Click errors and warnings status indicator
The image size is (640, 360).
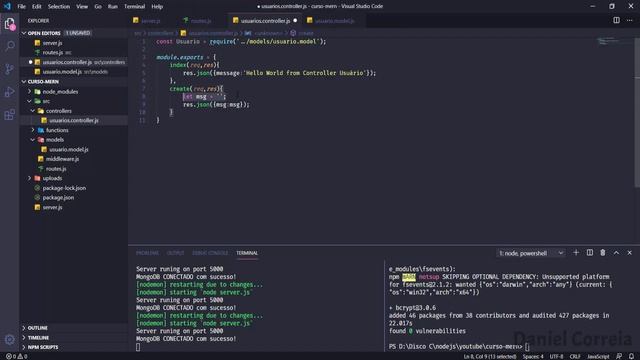click(16, 356)
